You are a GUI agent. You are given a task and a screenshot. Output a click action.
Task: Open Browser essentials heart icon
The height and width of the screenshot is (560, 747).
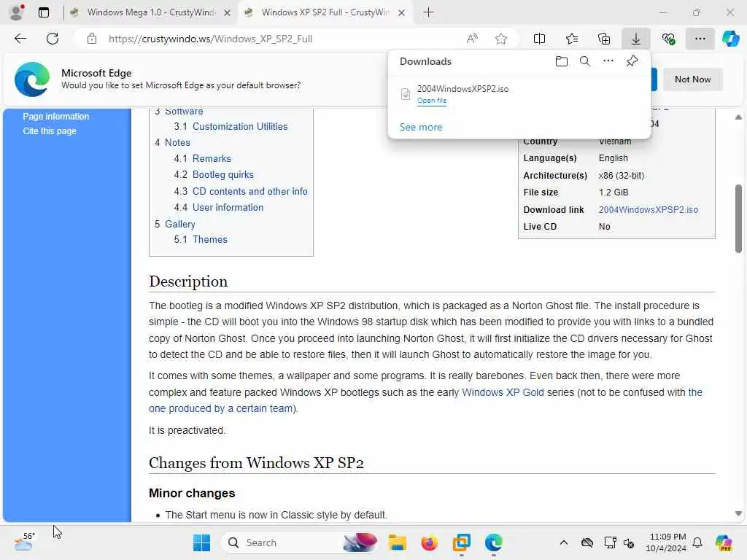coord(668,39)
